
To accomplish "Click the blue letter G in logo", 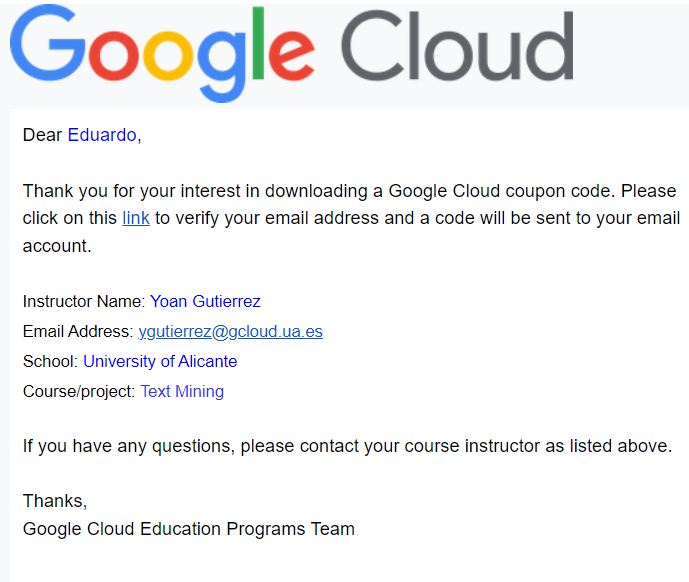I will pyautogui.click(x=48, y=43).
